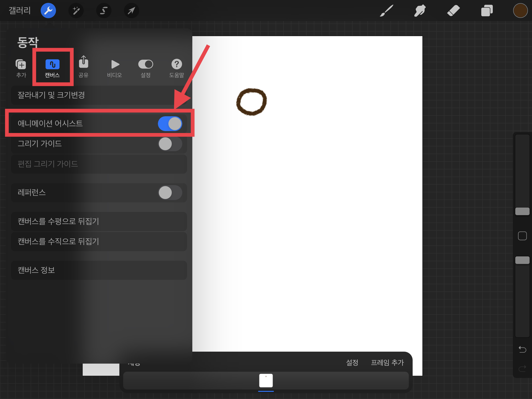Select the paint Brush tool
The height and width of the screenshot is (399, 532).
click(x=386, y=11)
